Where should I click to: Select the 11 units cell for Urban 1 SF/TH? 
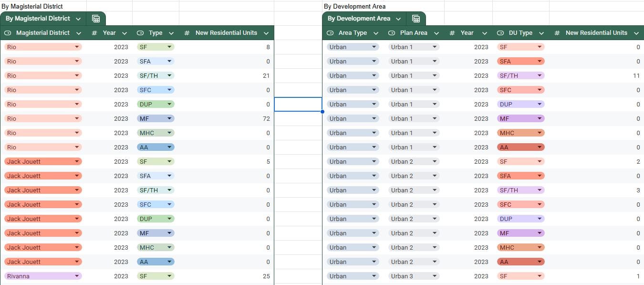597,75
